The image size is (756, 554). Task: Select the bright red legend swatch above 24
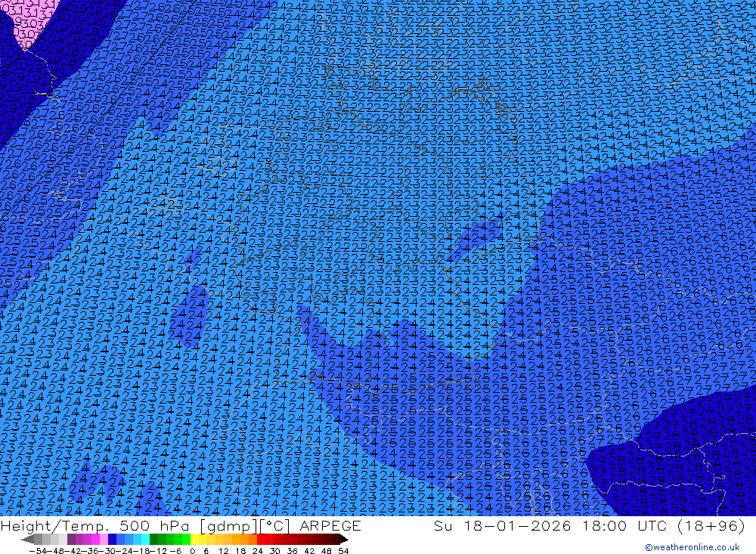[x=261, y=540]
